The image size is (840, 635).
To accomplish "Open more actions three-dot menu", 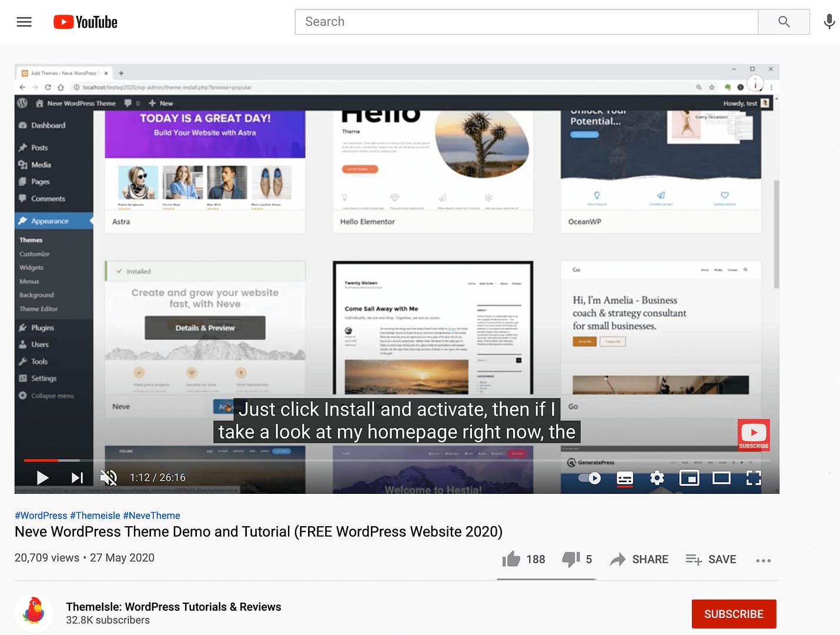I will tap(763, 560).
